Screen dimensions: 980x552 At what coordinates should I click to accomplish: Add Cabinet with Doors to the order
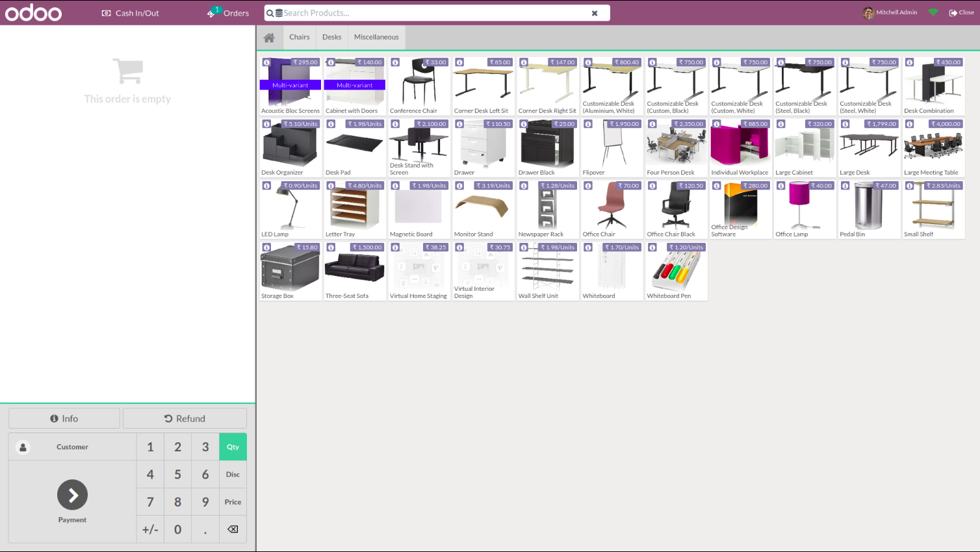click(x=354, y=86)
